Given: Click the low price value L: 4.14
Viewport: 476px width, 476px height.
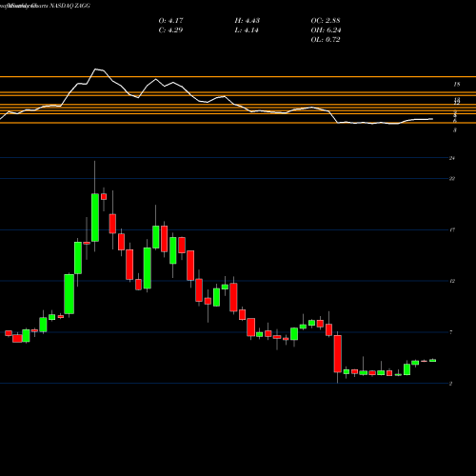Looking at the screenshot, I should pos(247,30).
